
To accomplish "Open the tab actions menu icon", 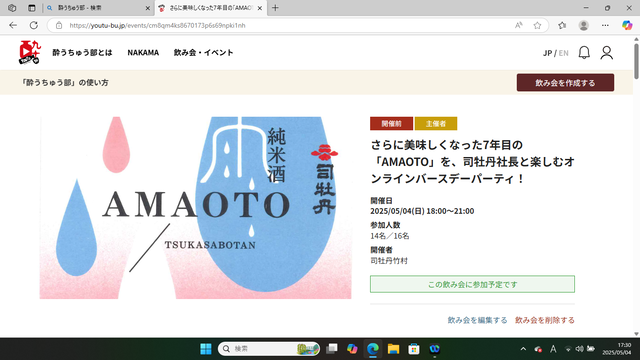I will pos(31,8).
